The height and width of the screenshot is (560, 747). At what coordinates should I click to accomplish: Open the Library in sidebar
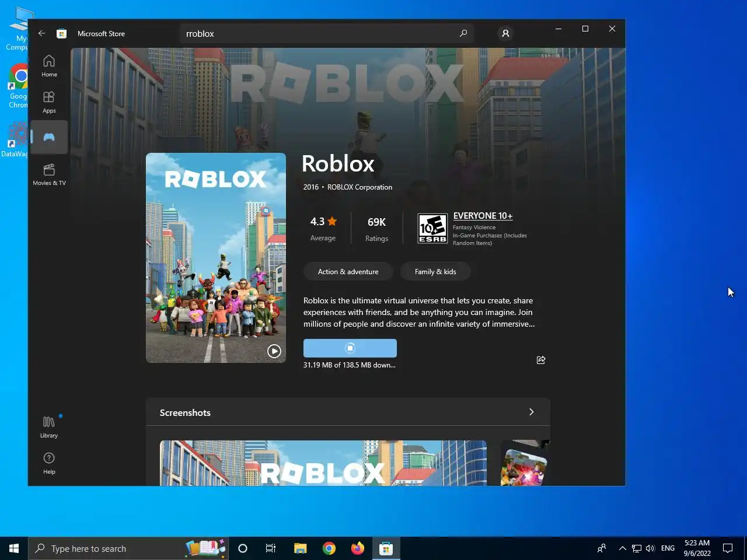(x=49, y=426)
